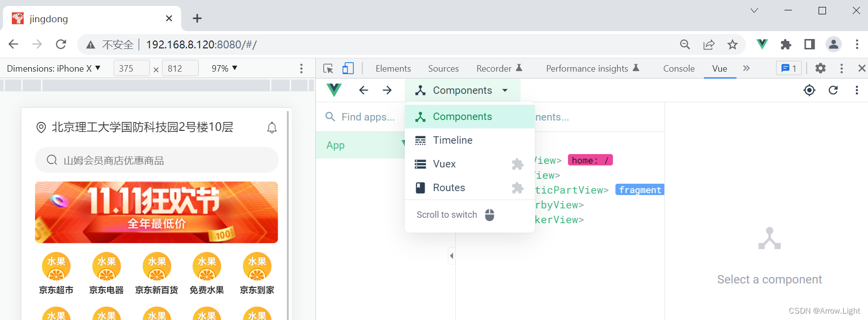
Task: Tap the 京东超市 category icon
Action: 56,267
